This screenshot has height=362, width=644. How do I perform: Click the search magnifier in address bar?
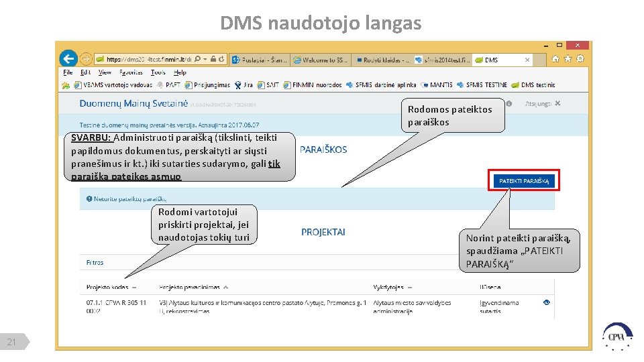[197, 59]
